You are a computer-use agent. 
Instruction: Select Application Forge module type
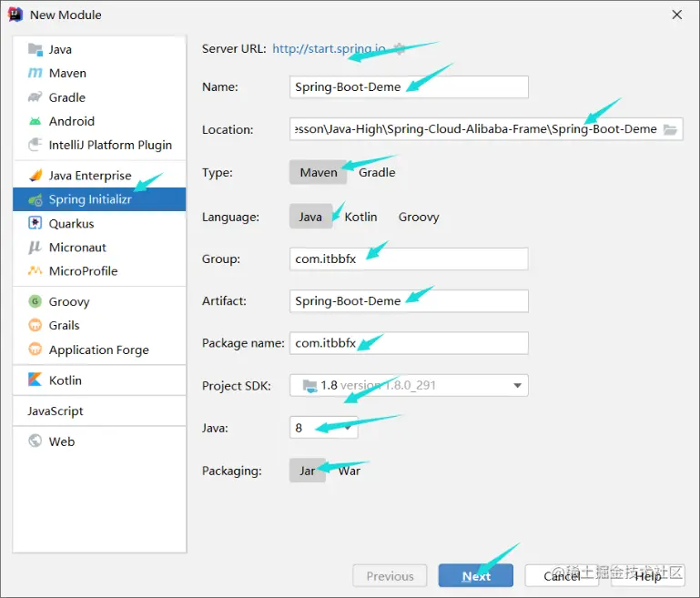[x=99, y=350]
